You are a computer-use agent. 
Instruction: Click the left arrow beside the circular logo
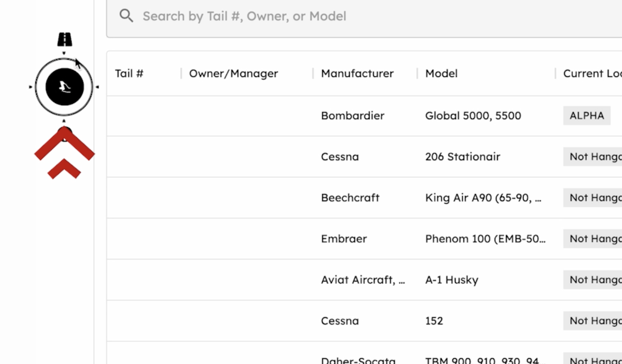coord(30,87)
